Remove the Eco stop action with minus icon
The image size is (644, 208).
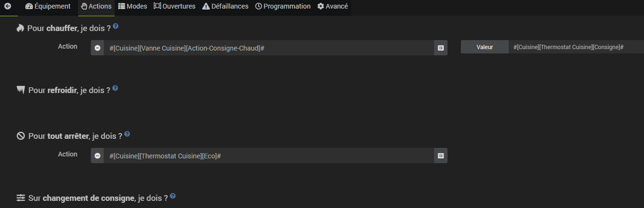point(98,156)
